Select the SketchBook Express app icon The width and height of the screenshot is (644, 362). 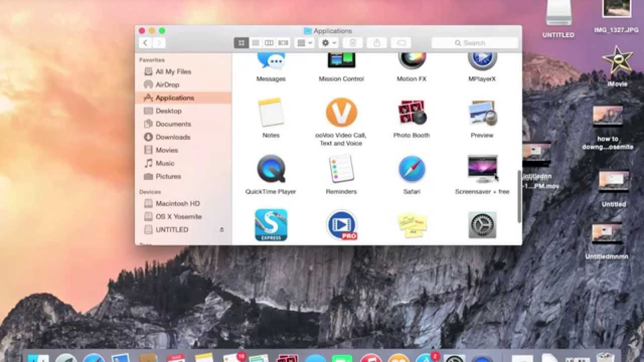271,225
